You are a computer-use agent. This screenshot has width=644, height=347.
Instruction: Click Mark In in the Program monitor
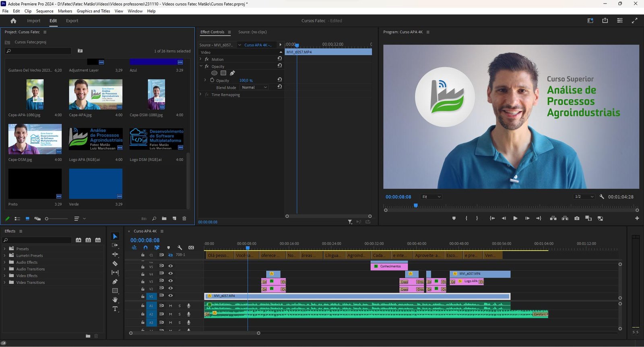click(x=466, y=218)
